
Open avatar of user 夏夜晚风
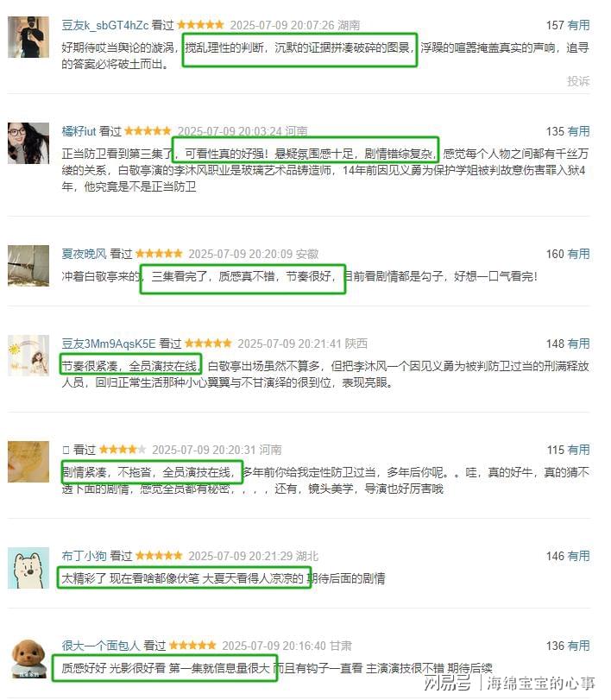tap(28, 266)
